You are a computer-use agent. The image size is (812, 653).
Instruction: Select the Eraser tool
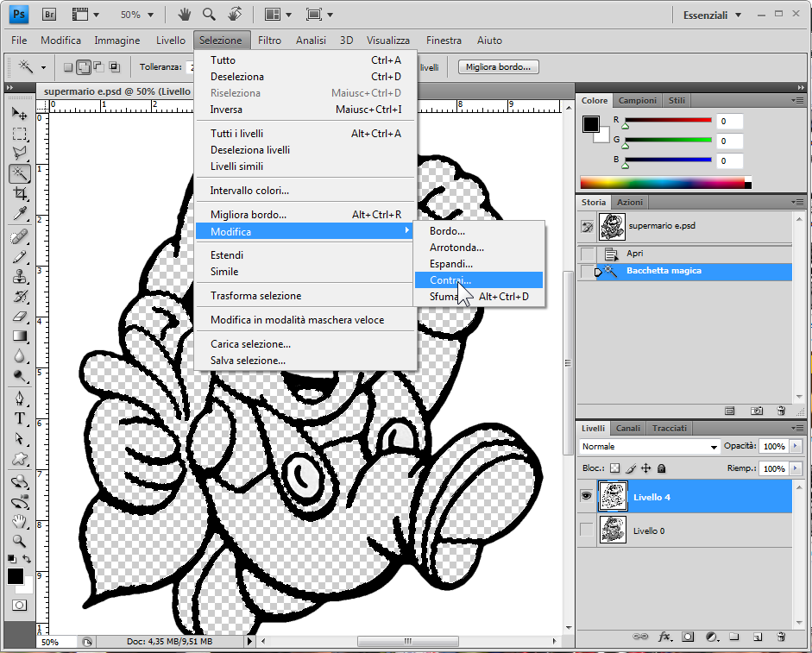[19, 316]
